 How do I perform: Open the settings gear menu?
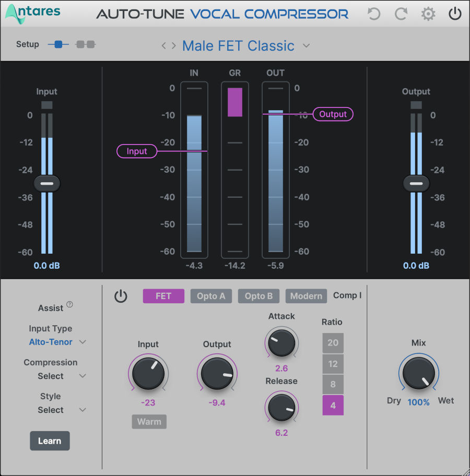click(428, 14)
